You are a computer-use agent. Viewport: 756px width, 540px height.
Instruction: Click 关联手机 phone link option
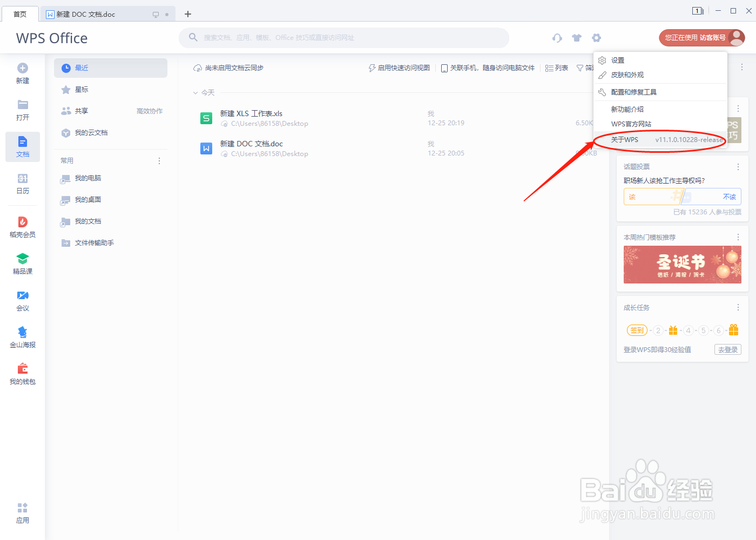click(488, 68)
